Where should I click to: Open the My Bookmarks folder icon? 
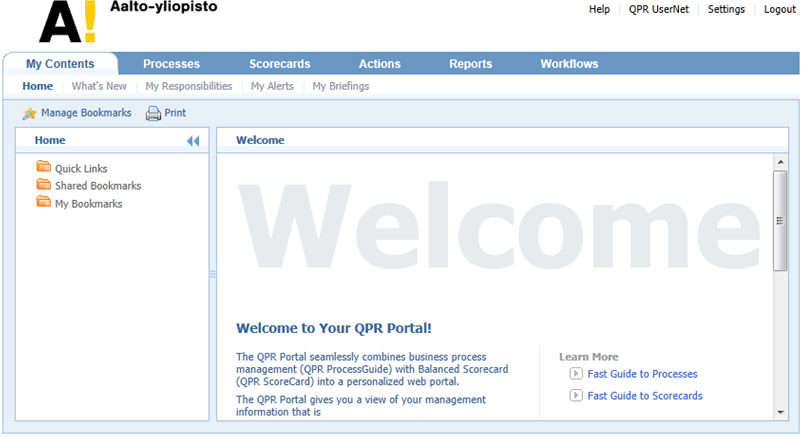point(43,202)
